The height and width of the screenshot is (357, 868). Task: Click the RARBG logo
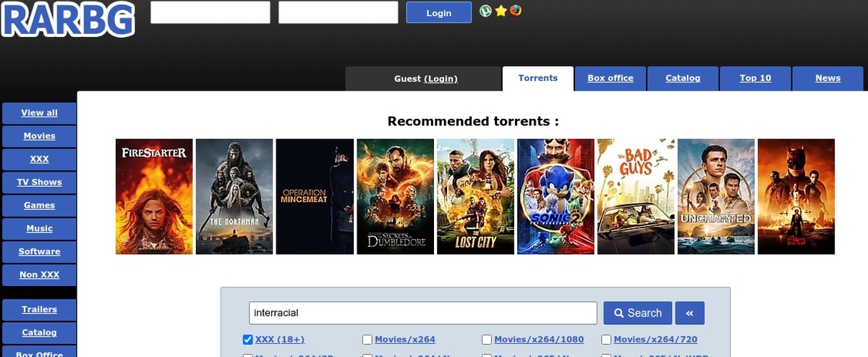(x=68, y=20)
